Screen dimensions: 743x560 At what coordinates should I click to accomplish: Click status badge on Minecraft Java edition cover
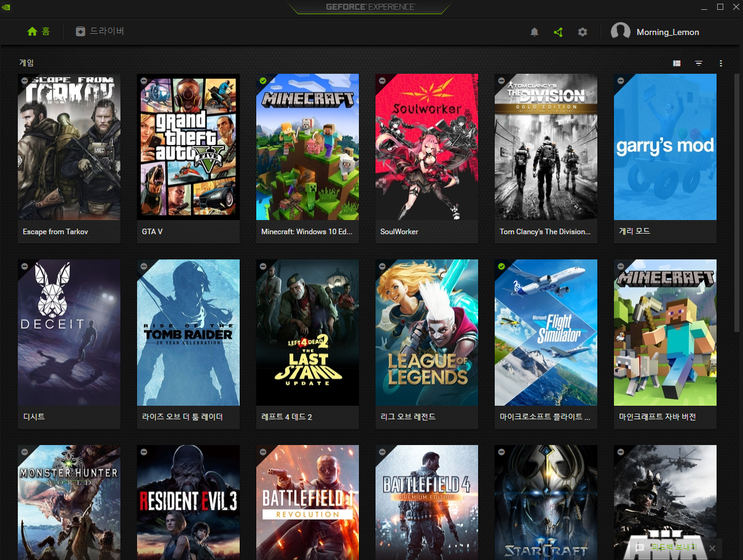(x=621, y=266)
